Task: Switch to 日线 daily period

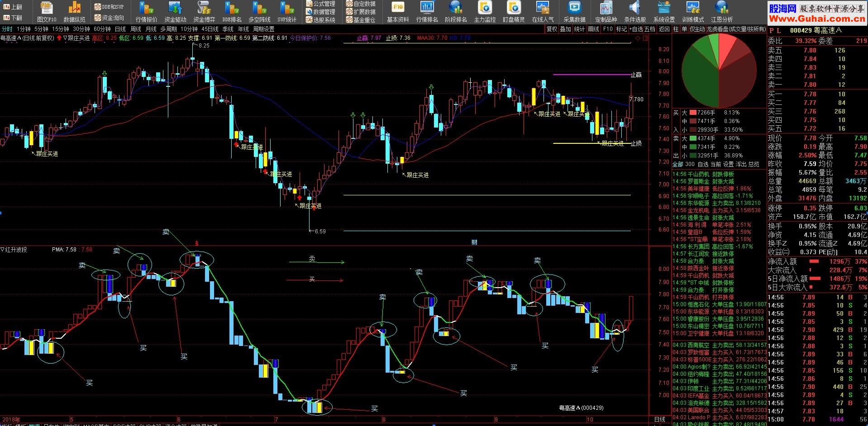Action: [120, 29]
